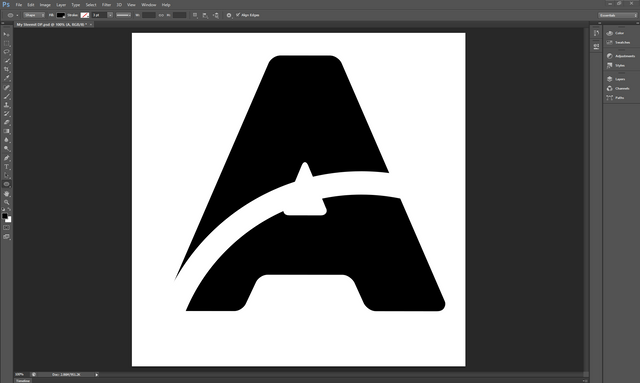The width and height of the screenshot is (640, 383).
Task: Open the Window menu
Action: tap(149, 5)
